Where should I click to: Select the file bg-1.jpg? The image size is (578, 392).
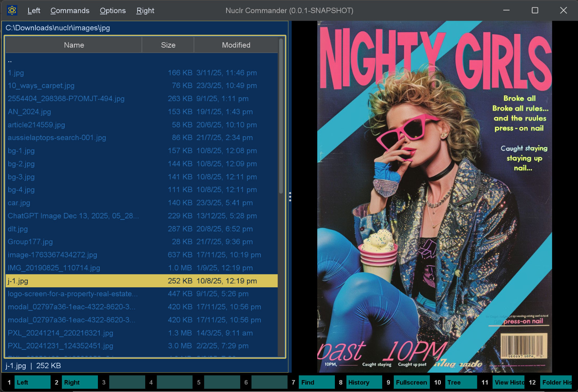pyautogui.click(x=142, y=151)
